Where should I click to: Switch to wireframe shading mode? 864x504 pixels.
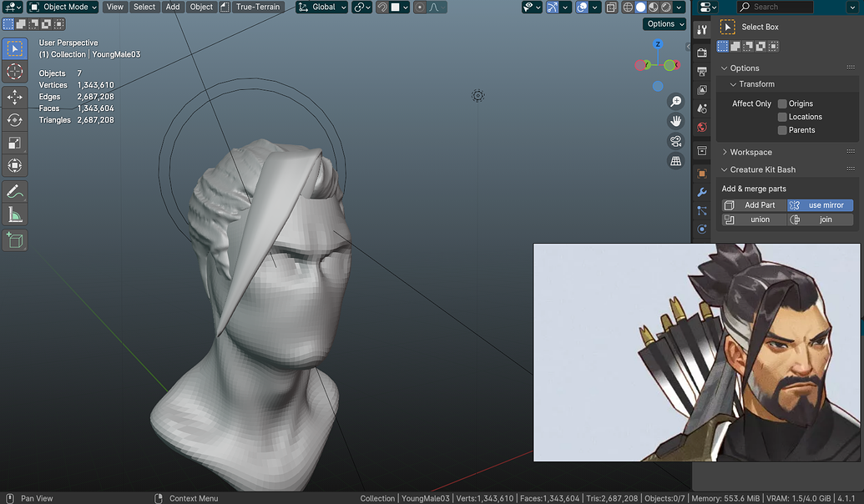(x=628, y=8)
